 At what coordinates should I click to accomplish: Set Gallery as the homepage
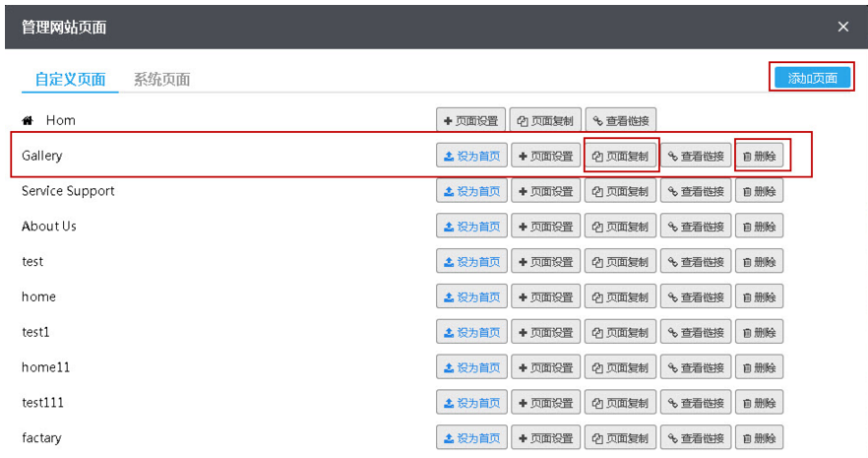click(471, 156)
